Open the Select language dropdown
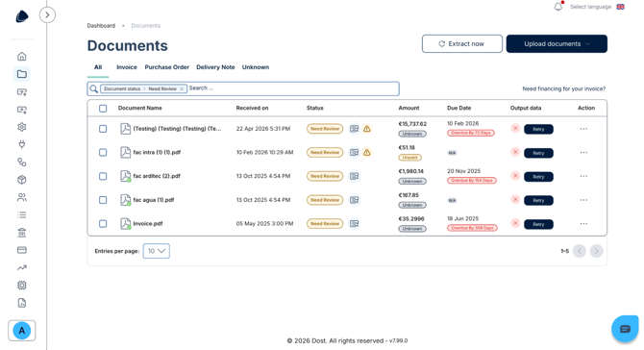Screen dimensions: 644x350 point(597,7)
